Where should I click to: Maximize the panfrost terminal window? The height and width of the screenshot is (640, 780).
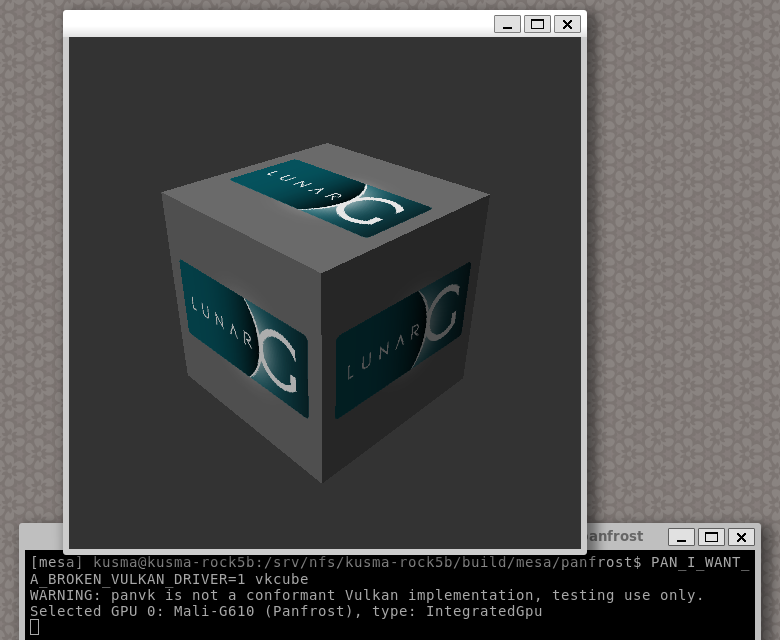click(x=711, y=537)
